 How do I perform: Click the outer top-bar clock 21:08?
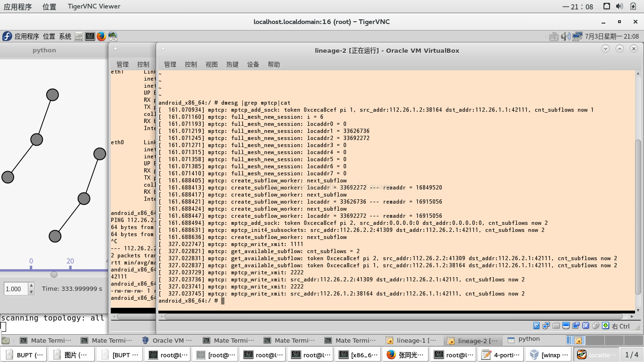pos(578,7)
